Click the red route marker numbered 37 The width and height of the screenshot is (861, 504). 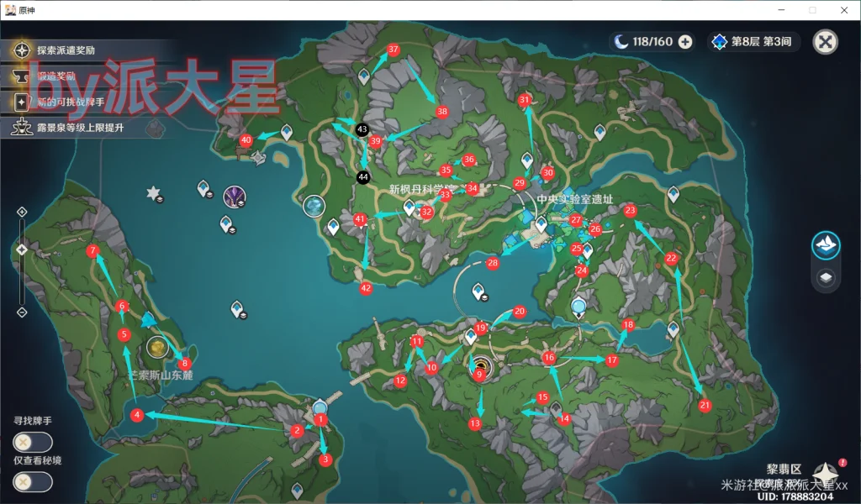click(x=393, y=50)
